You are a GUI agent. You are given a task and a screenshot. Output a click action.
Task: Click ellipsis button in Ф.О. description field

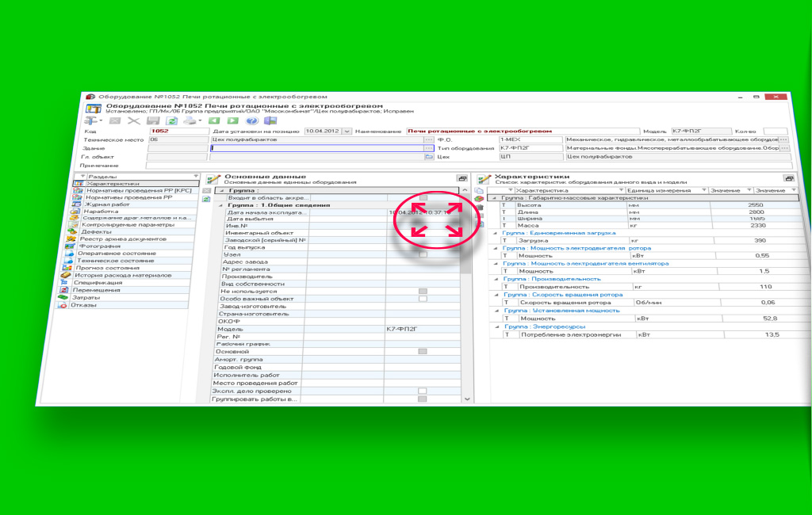783,139
